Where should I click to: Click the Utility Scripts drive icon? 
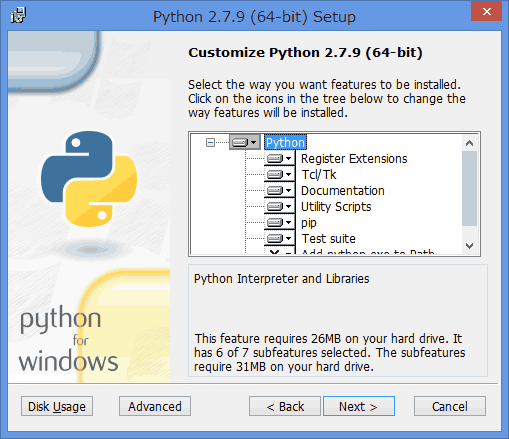pos(280,206)
